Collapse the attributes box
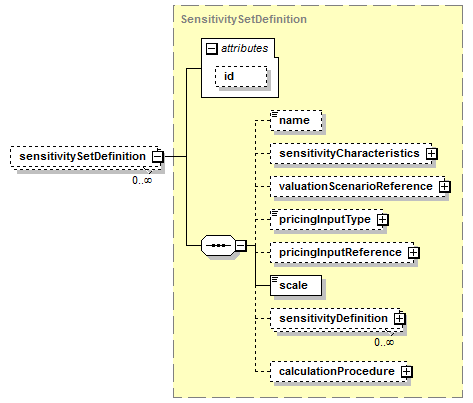This screenshot has width=473, height=403. [x=212, y=49]
